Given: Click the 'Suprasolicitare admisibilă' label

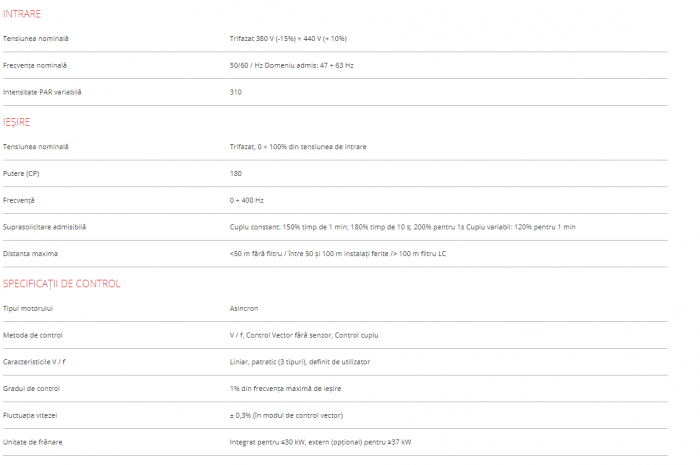Looking at the screenshot, I should 44,227.
